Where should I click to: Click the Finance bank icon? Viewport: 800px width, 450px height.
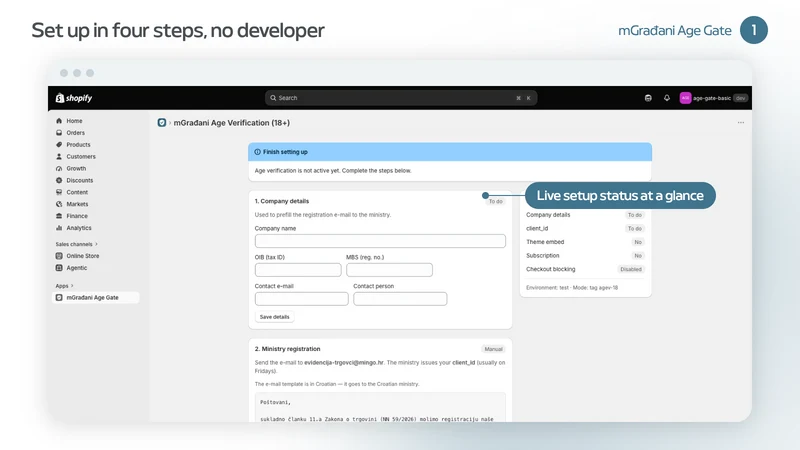tap(59, 216)
